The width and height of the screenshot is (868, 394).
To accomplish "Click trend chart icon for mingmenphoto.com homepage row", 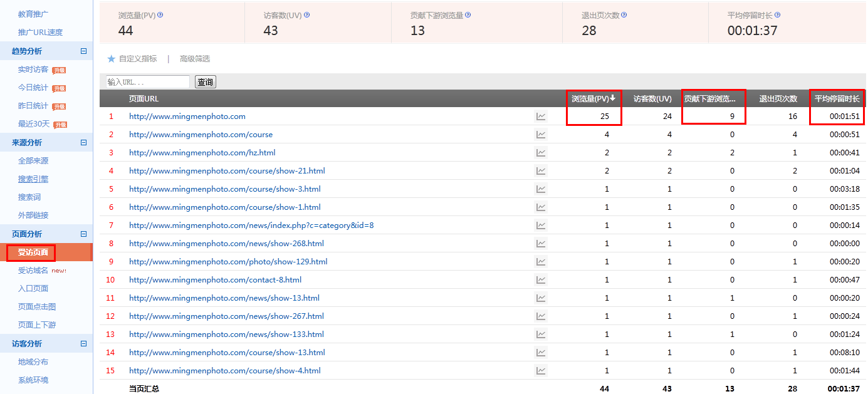I will 541,117.
